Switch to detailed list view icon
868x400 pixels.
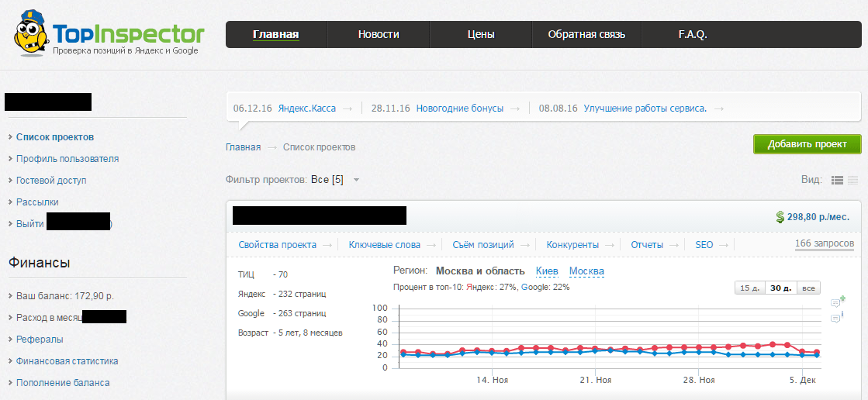[x=837, y=180]
